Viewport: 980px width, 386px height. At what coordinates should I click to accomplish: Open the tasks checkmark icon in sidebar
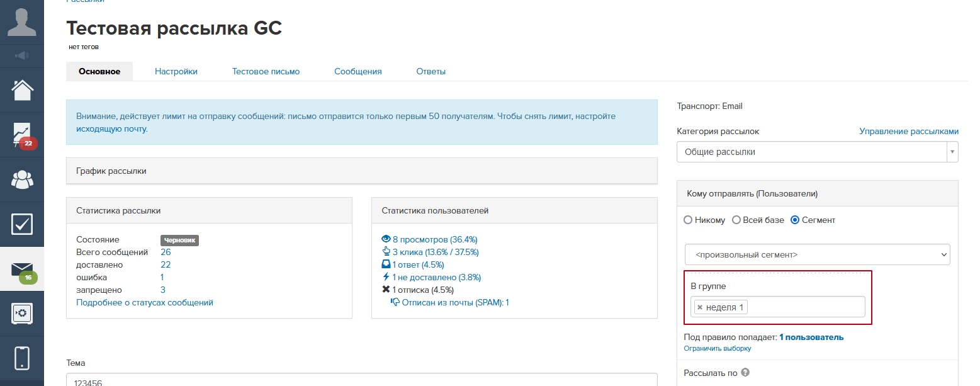pos(21,224)
